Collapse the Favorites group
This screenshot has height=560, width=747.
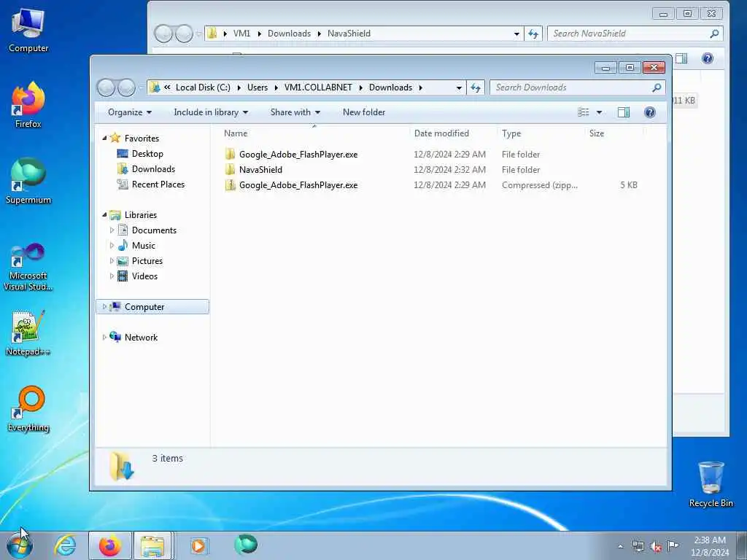coord(104,138)
